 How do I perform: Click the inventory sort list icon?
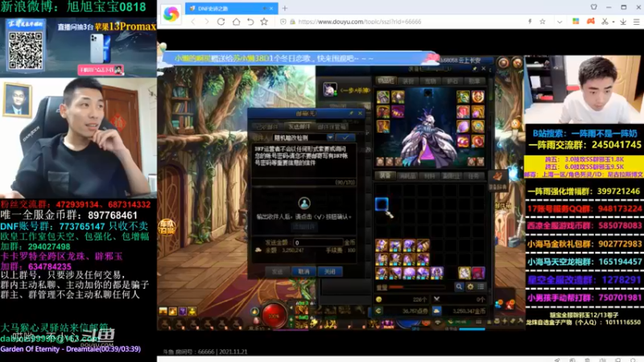click(481, 286)
